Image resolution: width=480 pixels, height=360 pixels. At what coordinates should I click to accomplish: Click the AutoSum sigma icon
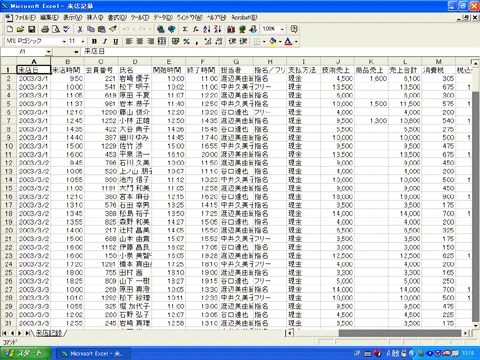[x=185, y=29]
